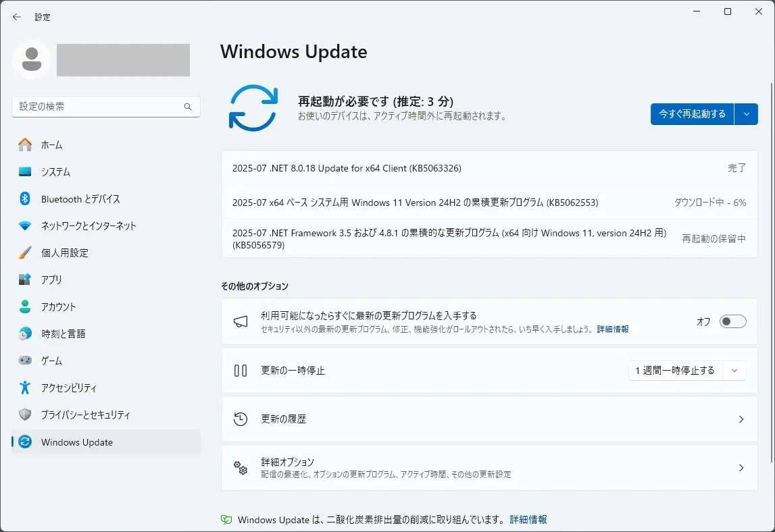The image size is (775, 532).
Task: Click the network Wi-Fi icon in the sidebar
Action: 25,225
